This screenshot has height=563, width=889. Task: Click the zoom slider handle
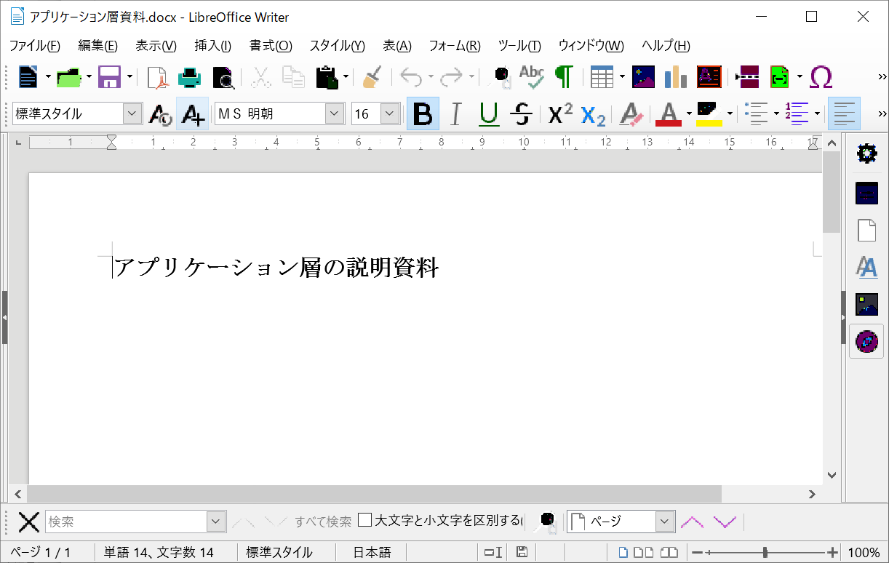click(765, 552)
